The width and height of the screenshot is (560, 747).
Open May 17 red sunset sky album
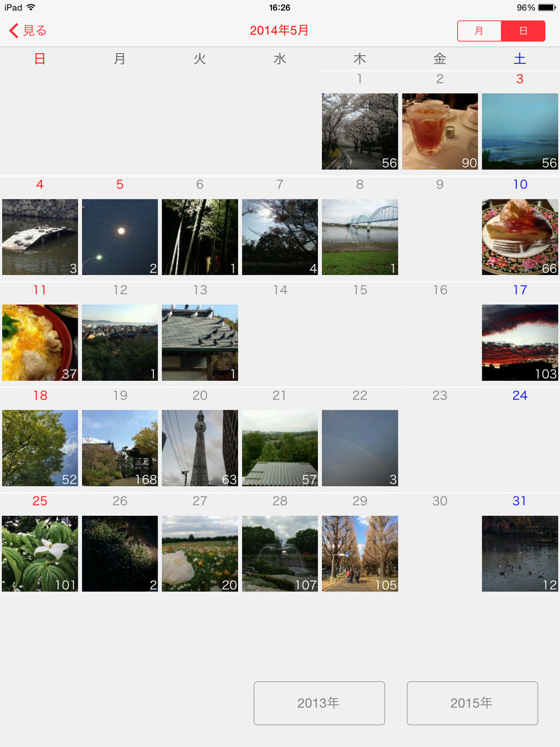pos(520,342)
